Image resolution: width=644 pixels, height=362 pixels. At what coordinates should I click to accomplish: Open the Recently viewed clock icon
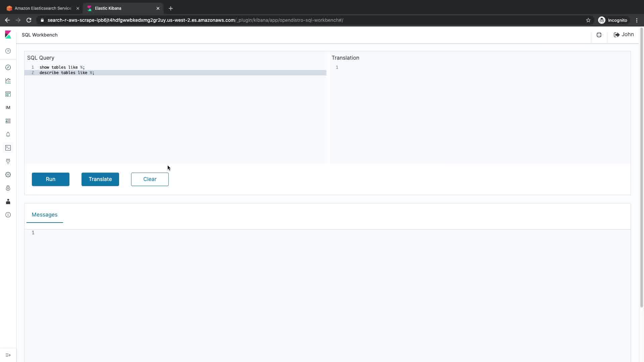coord(8,51)
